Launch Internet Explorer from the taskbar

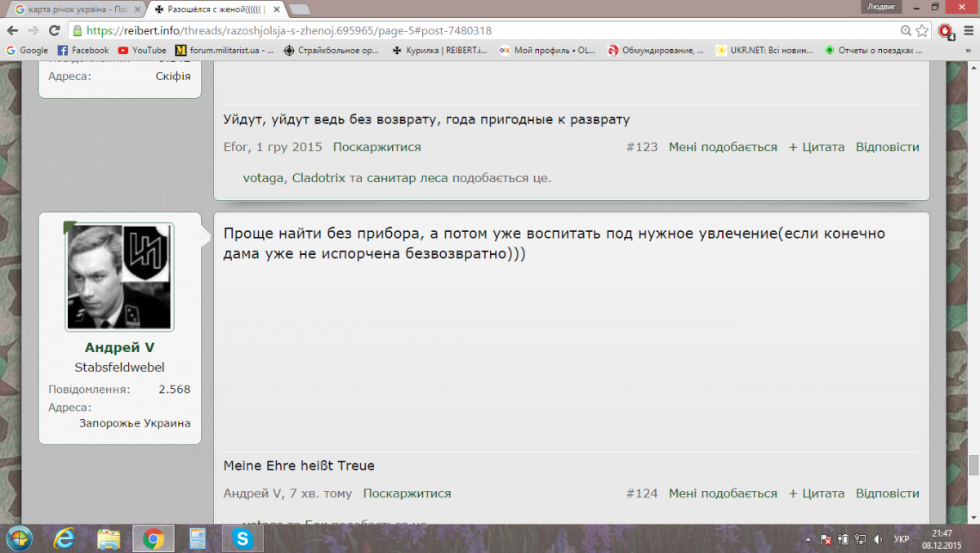64,539
